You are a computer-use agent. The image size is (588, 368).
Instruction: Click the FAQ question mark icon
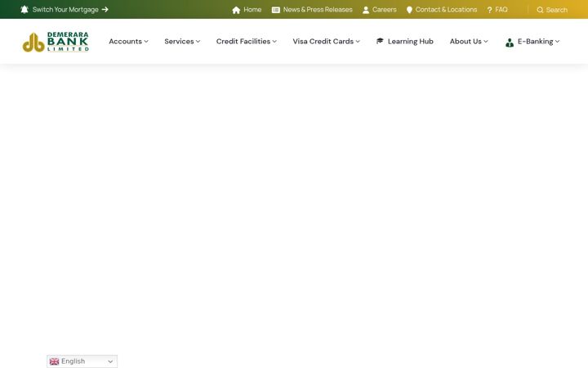click(489, 10)
